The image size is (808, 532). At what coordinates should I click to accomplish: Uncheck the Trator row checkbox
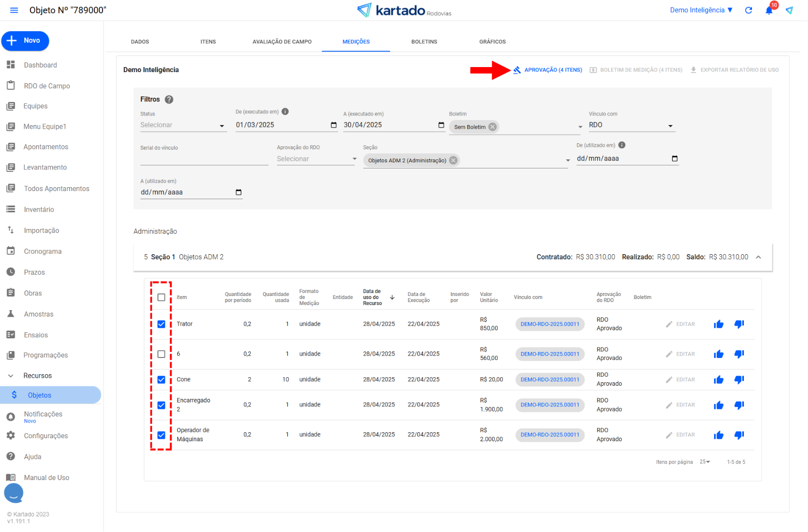pos(161,324)
